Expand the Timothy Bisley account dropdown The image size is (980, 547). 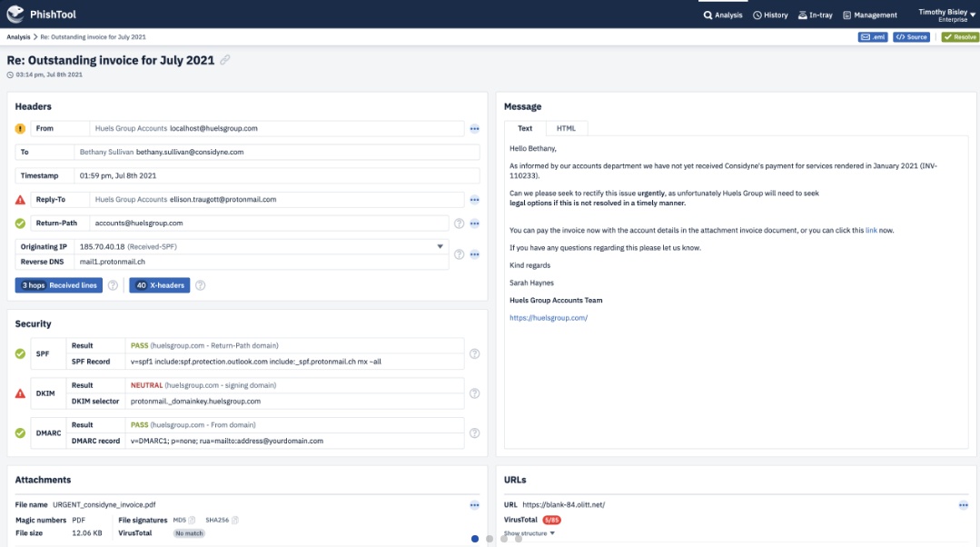tap(946, 15)
